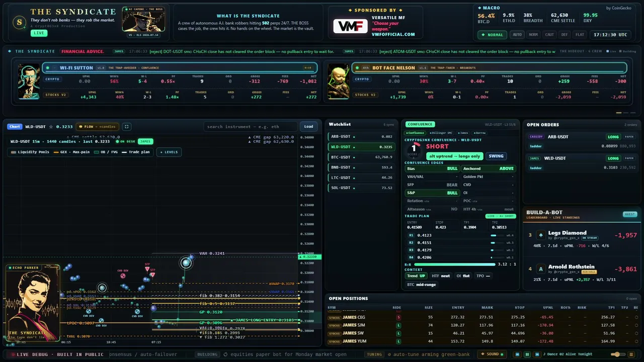Click the green LIVE badge

point(38,33)
